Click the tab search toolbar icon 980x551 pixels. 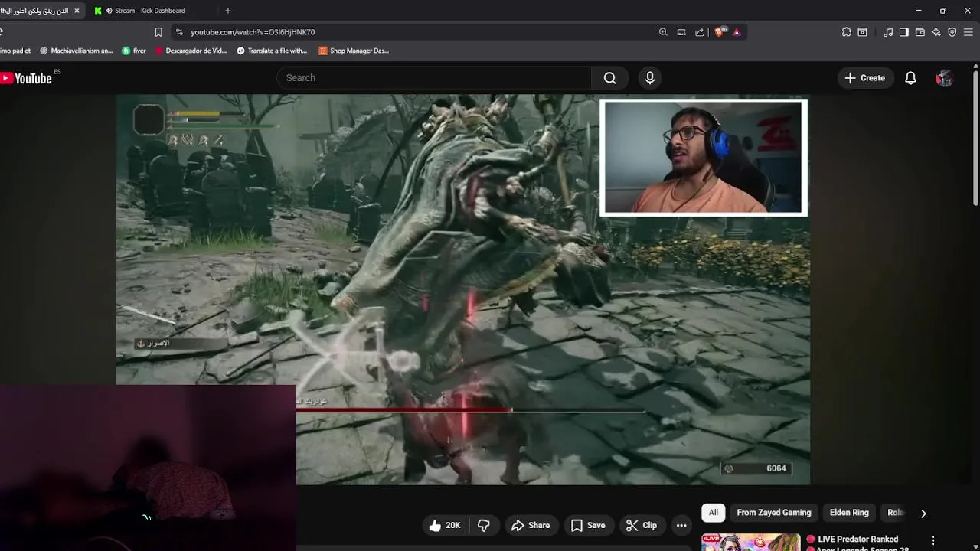(x=863, y=32)
